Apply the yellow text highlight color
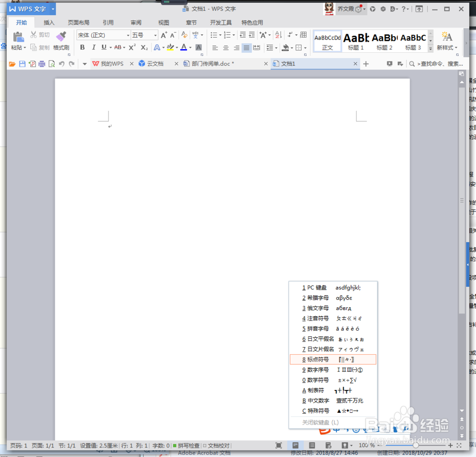Image resolution: width=476 pixels, height=457 pixels. pos(170,47)
